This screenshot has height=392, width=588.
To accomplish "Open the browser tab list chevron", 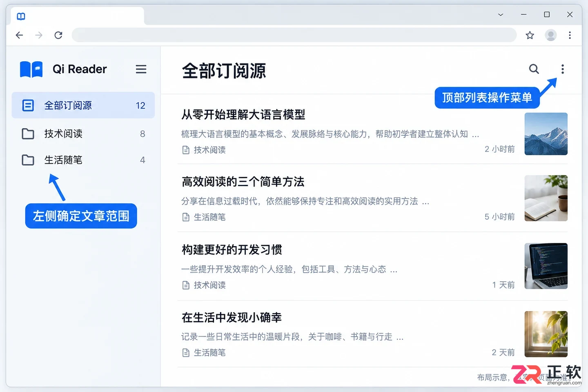I will click(500, 15).
